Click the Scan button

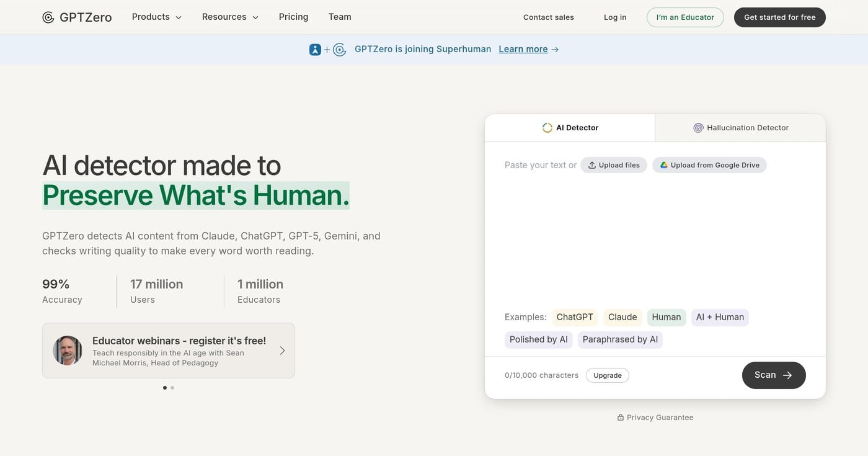[x=774, y=375]
